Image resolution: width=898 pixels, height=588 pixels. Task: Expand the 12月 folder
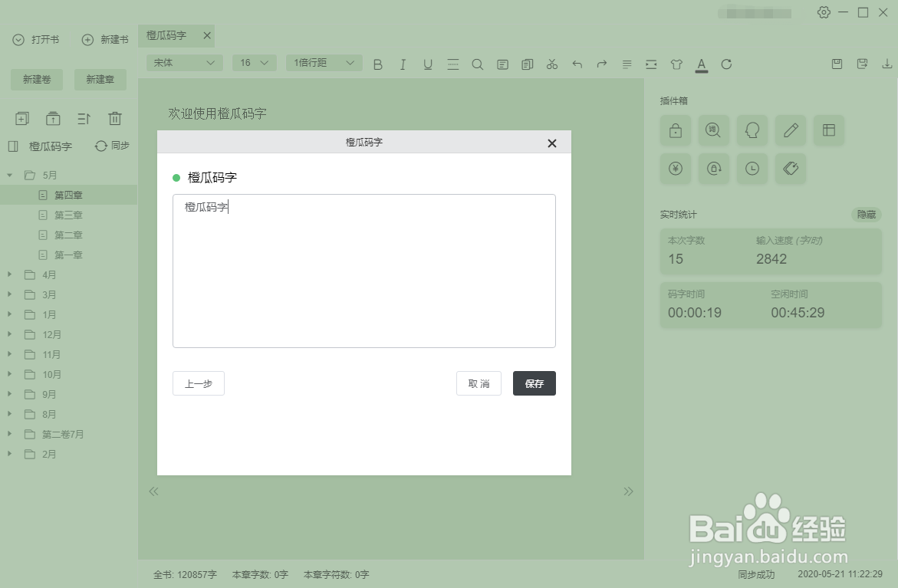point(10,334)
